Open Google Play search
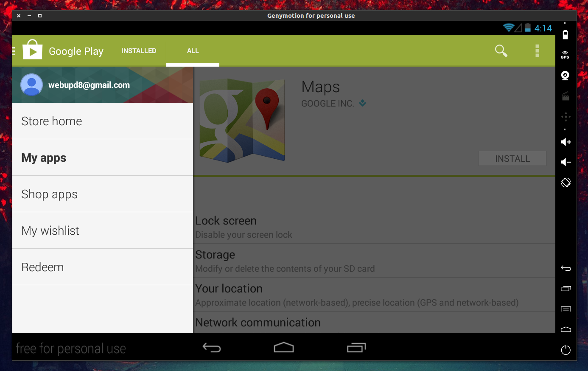The image size is (588, 371). point(501,51)
